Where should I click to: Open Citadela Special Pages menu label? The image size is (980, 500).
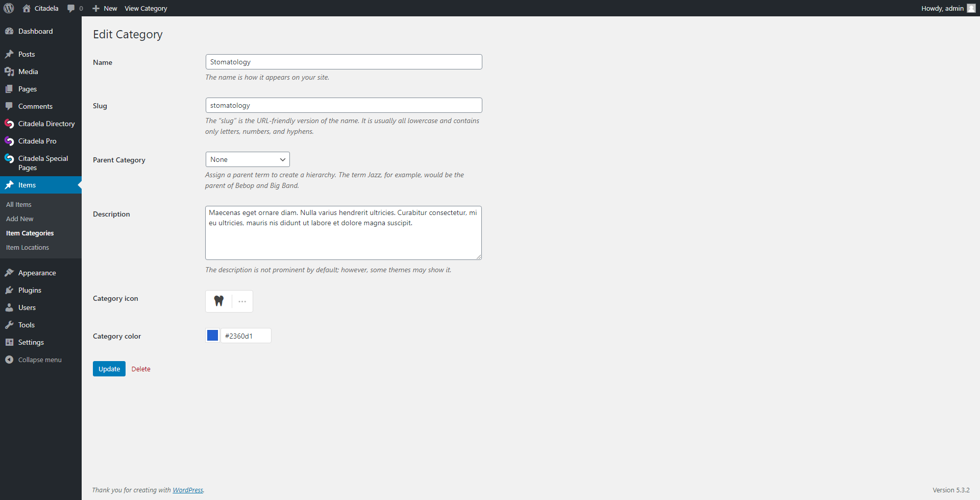point(43,163)
